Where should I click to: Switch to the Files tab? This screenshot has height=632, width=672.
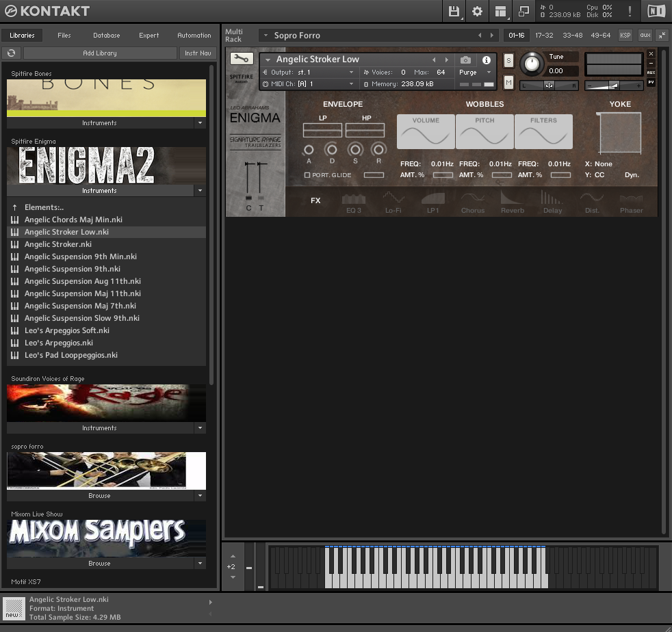64,35
